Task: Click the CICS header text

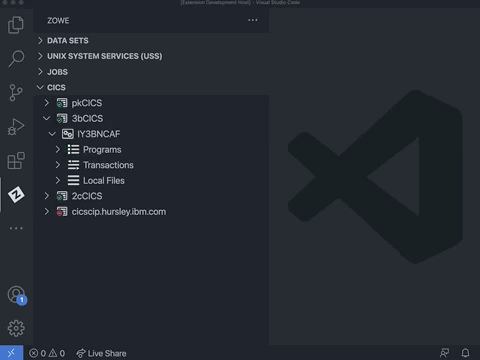Action: (x=56, y=87)
